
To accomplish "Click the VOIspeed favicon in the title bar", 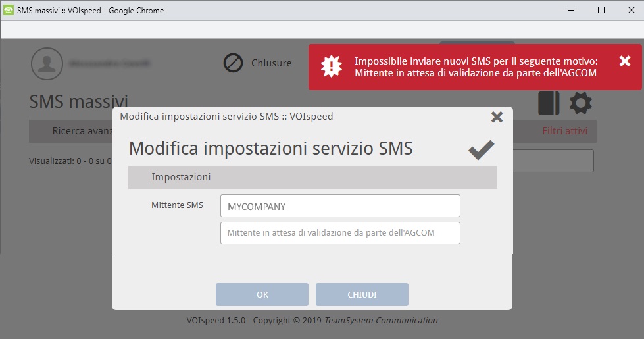I will [8, 11].
